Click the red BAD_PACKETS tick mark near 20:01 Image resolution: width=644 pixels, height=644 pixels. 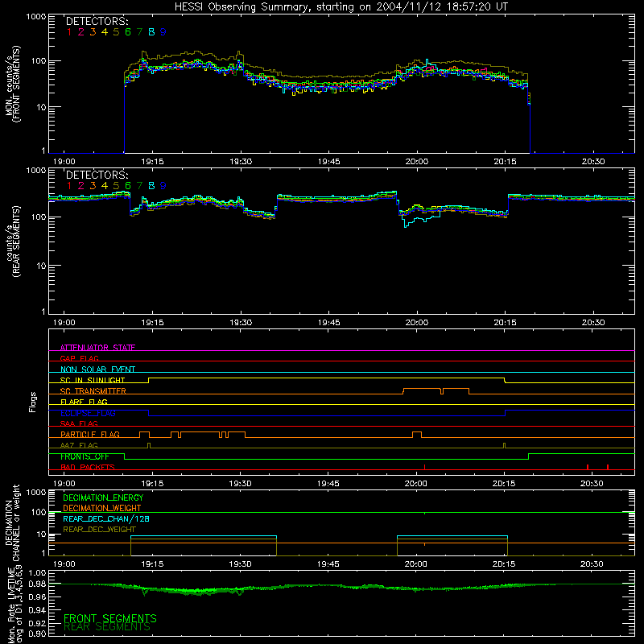(424, 467)
